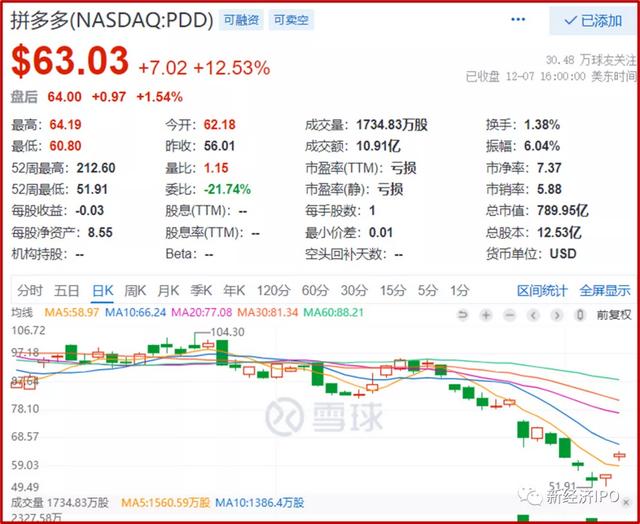
Task: Click the 可卖空 tag
Action: point(291,20)
